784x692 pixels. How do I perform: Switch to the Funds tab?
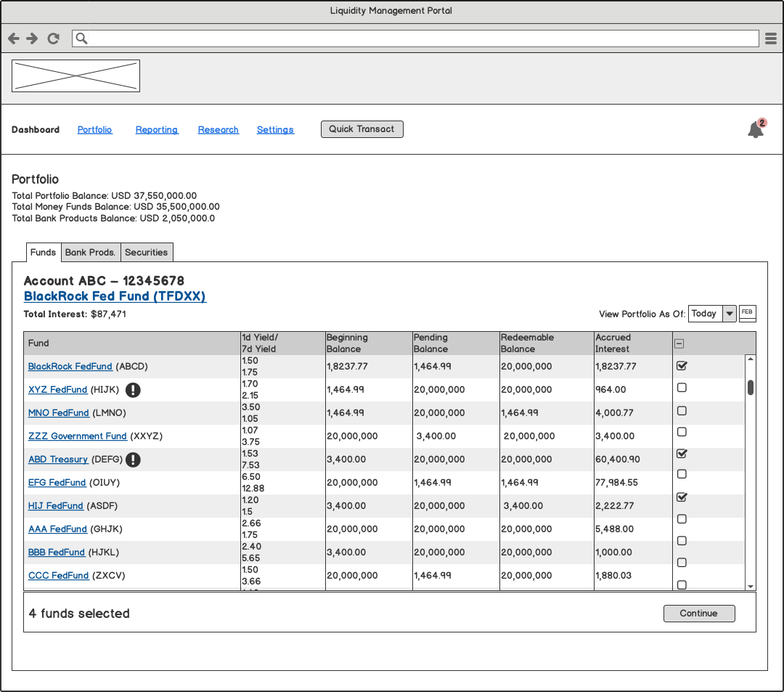click(43, 252)
